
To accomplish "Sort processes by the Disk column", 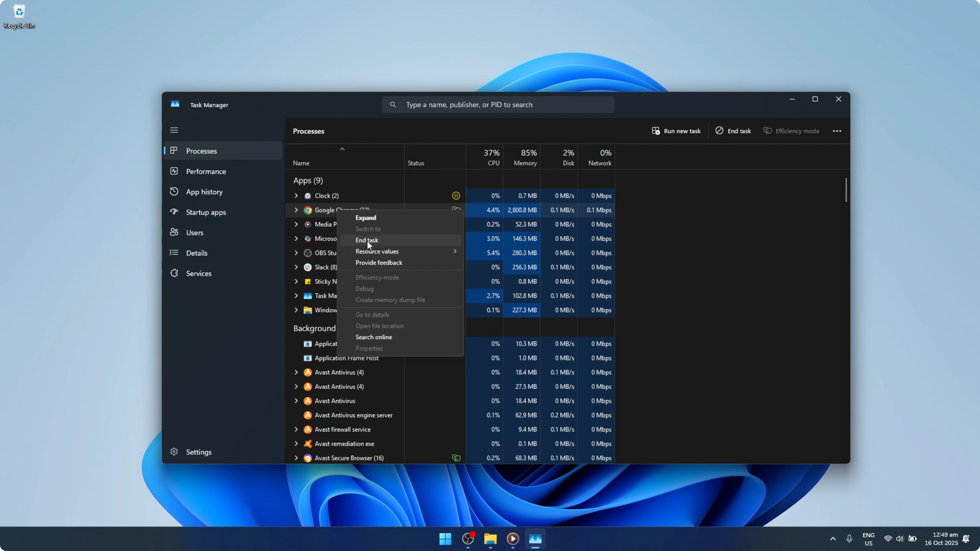I will click(x=559, y=157).
